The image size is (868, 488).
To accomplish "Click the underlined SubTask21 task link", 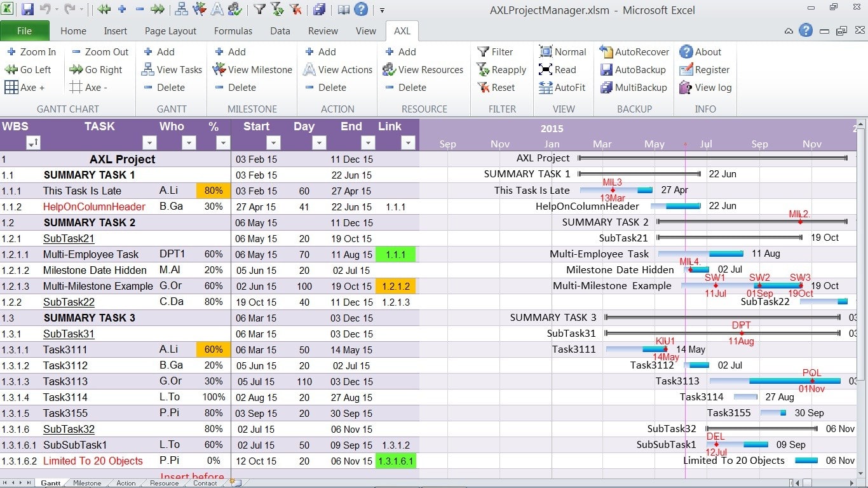I will click(x=69, y=239).
